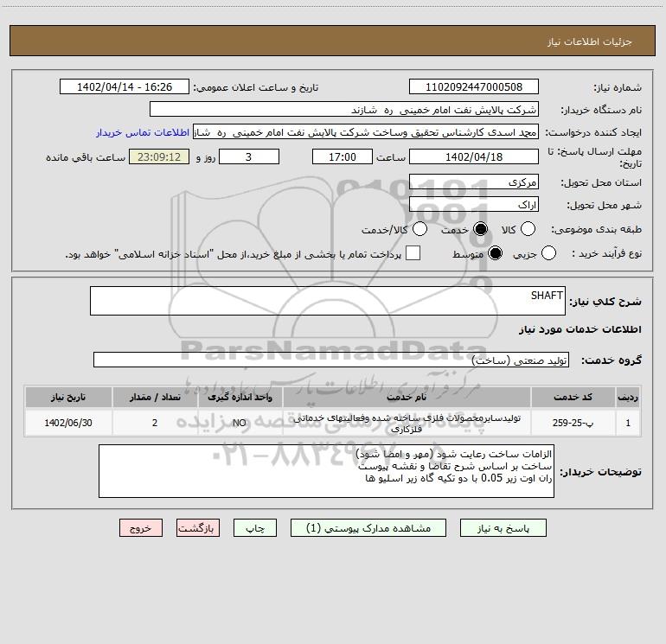Click the deadline hour field 17:00
This screenshot has width=666, height=644.
343,156
